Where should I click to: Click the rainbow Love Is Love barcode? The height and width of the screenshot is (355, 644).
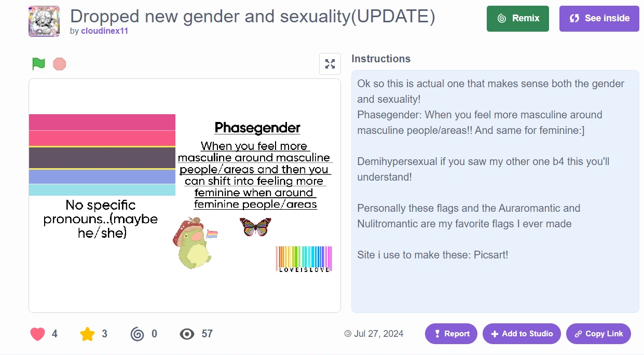(304, 258)
